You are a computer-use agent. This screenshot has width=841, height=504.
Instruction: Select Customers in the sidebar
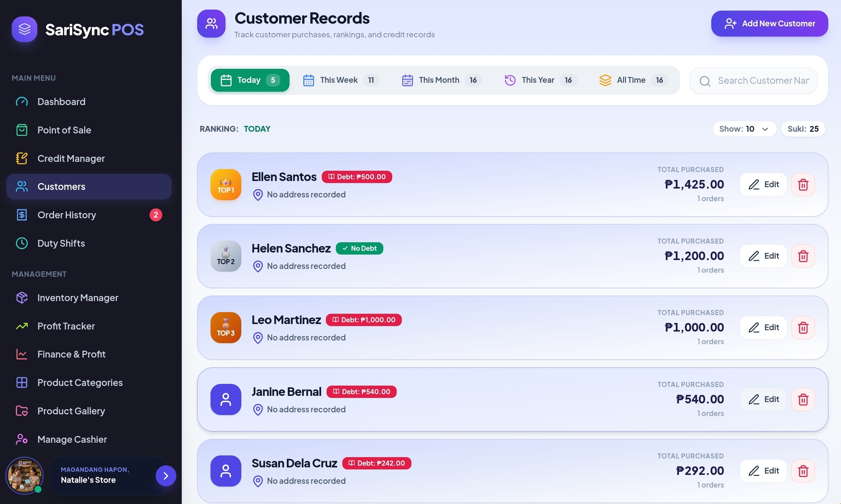89,186
